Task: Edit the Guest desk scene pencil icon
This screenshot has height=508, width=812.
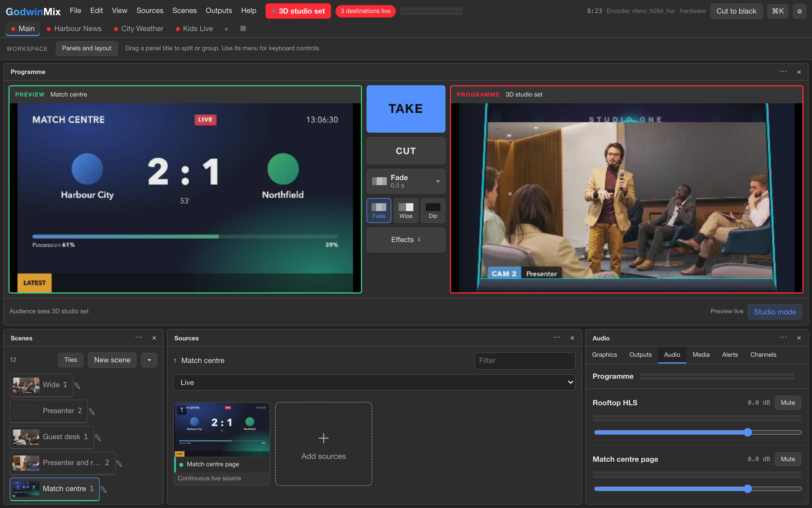Action: [x=98, y=437]
